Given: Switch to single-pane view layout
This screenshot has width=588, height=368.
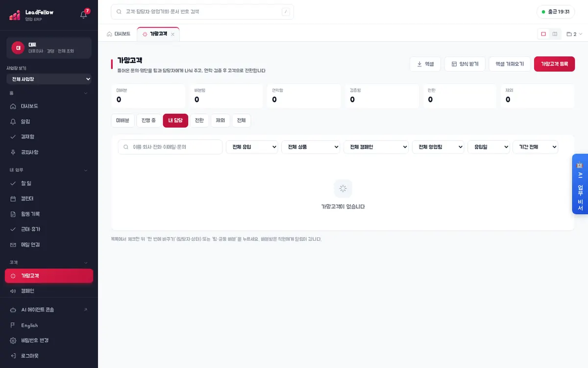Looking at the screenshot, I should click(543, 34).
